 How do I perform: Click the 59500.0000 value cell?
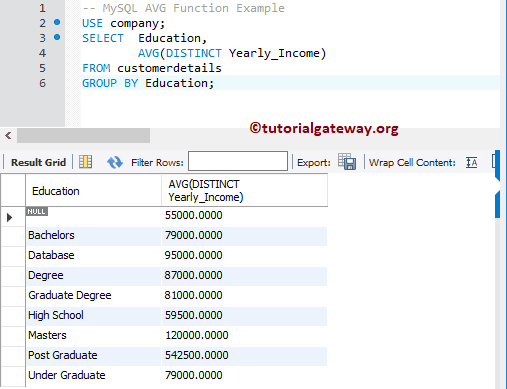[x=244, y=316]
